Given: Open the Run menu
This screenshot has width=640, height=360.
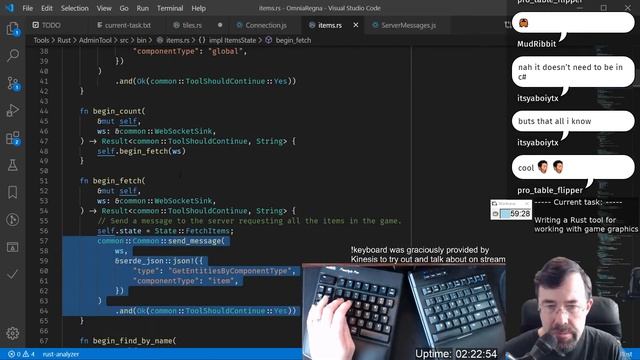Looking at the screenshot, I should [142, 8].
